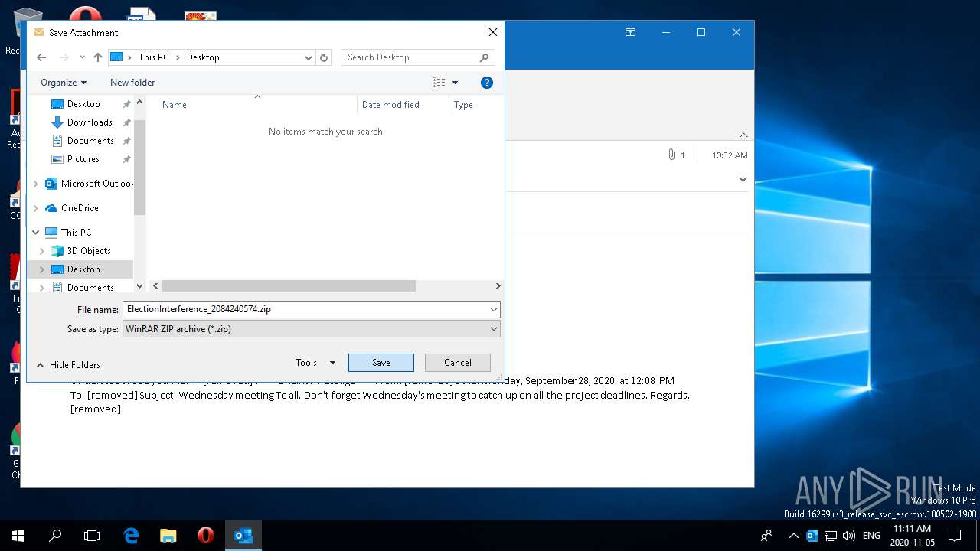Viewport: 980px width, 551px height.
Task: Select Pictures in quick access
Action: point(83,159)
